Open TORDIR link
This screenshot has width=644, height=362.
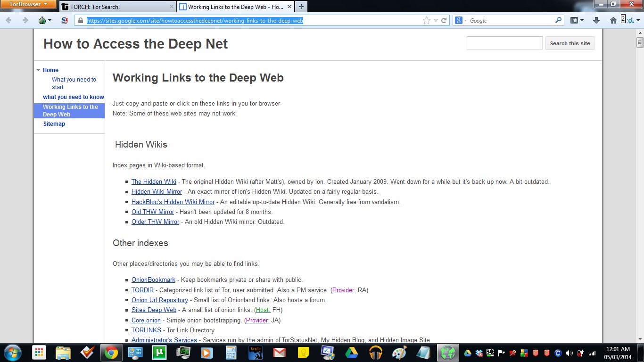tap(142, 290)
